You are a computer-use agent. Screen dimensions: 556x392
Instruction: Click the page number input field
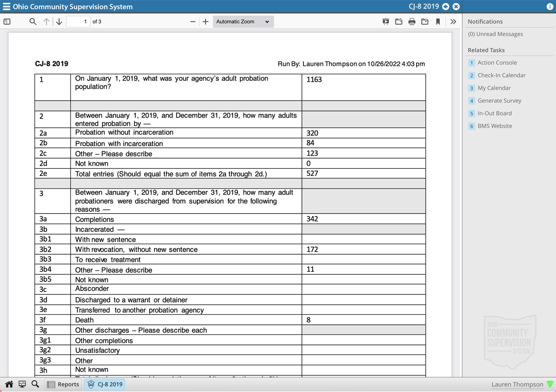click(78, 21)
